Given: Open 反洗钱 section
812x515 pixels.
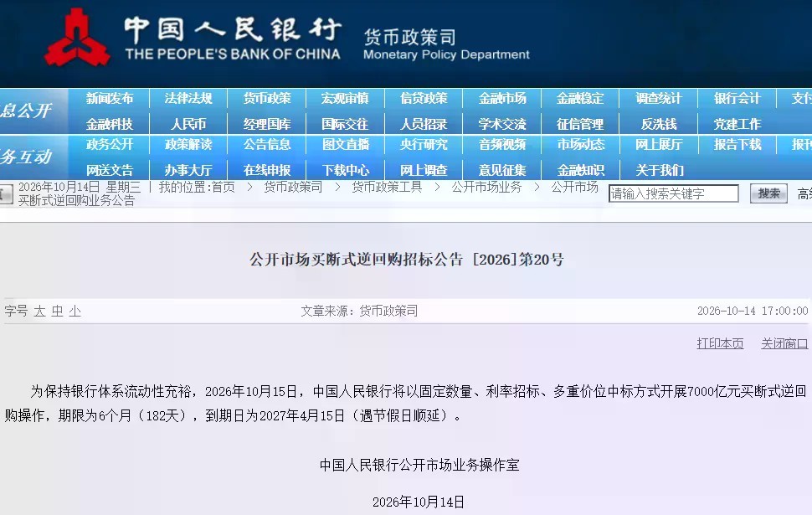Looking at the screenshot, I should coord(659,124).
